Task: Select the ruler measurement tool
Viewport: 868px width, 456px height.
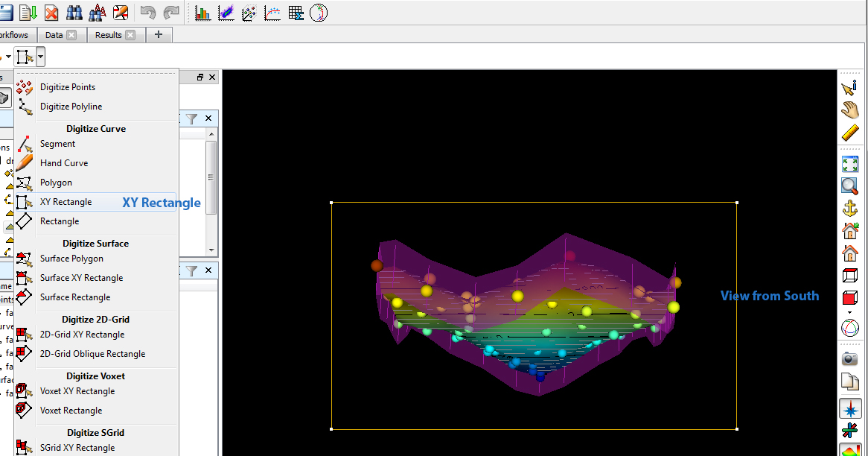Action: [x=849, y=133]
